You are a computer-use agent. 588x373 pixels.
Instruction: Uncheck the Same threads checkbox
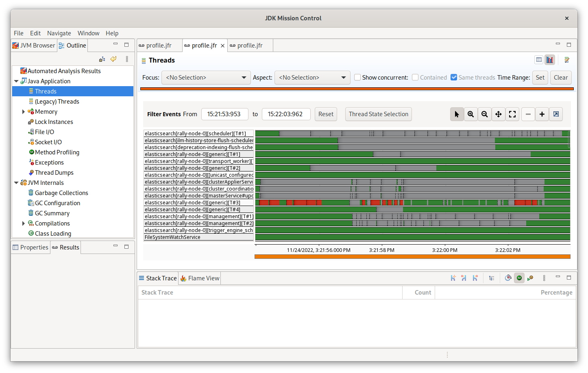point(454,77)
